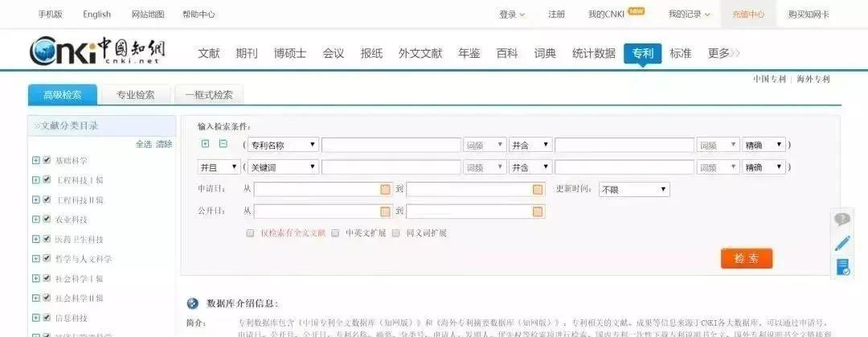The height and width of the screenshot is (337, 868).
Task: Open calendar for 公开日 start date
Action: tap(385, 212)
